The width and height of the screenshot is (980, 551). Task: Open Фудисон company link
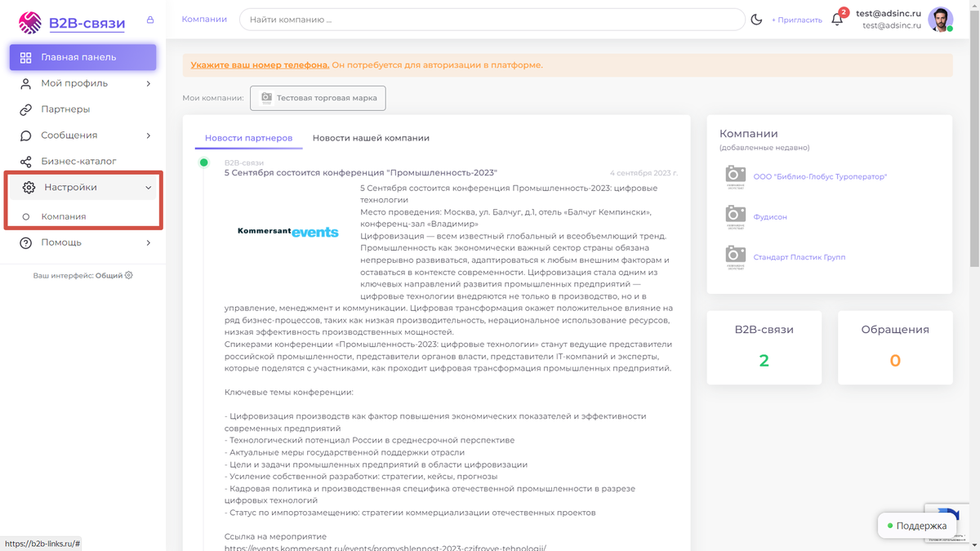(x=770, y=217)
